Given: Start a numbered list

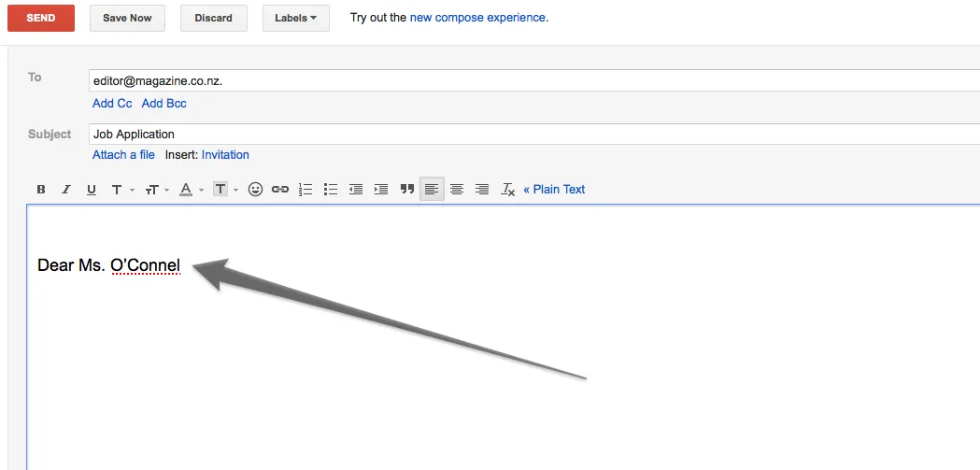Looking at the screenshot, I should [305, 190].
